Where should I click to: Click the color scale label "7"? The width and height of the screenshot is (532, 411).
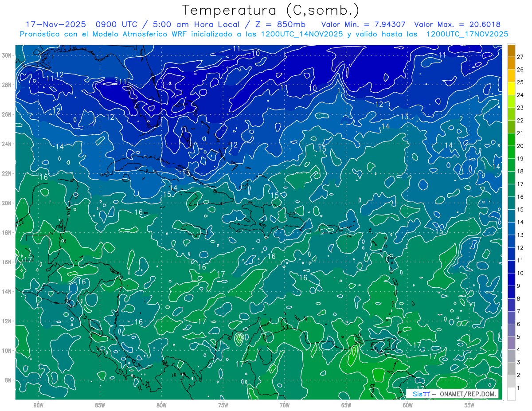click(x=519, y=311)
